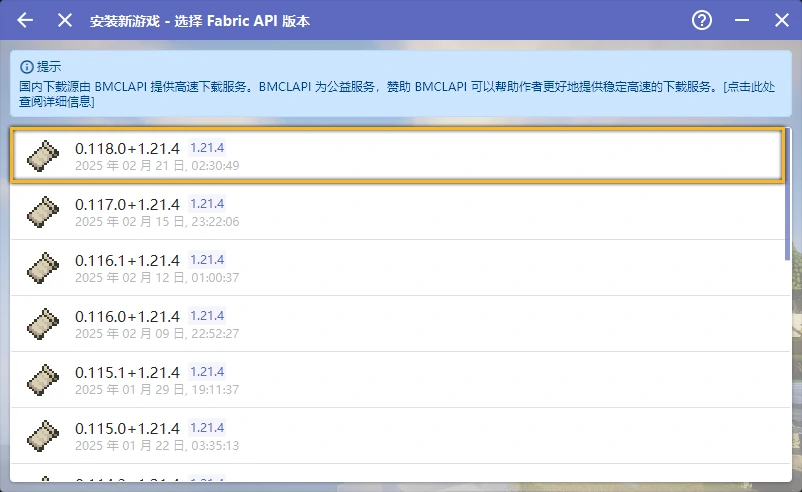Click the 1.21.4 tag on 0.115.0 row
802x492 pixels.
point(207,428)
